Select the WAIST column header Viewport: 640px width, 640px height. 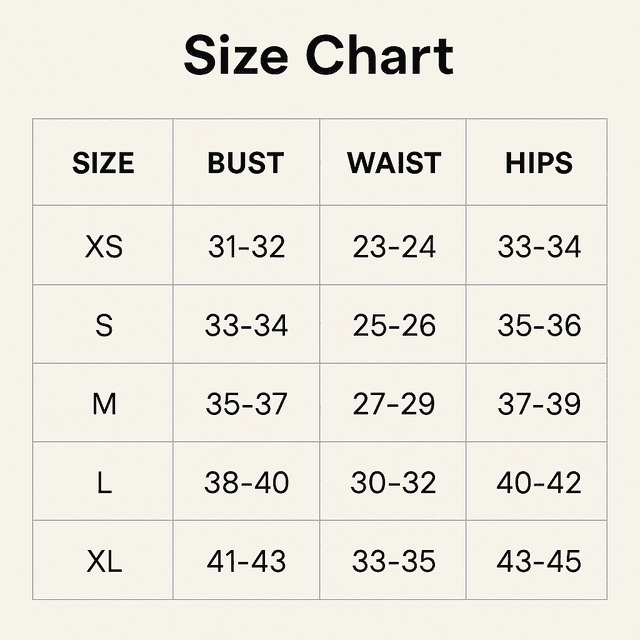tap(394, 163)
